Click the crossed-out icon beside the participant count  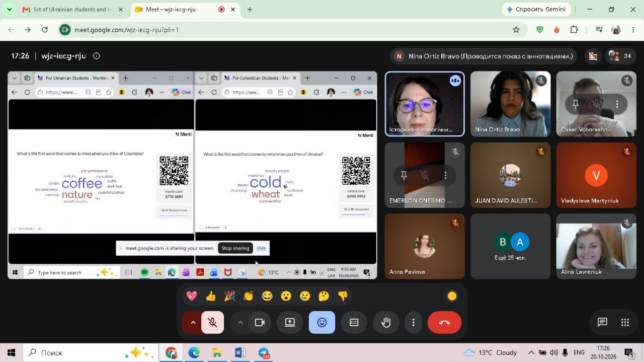click(x=593, y=56)
